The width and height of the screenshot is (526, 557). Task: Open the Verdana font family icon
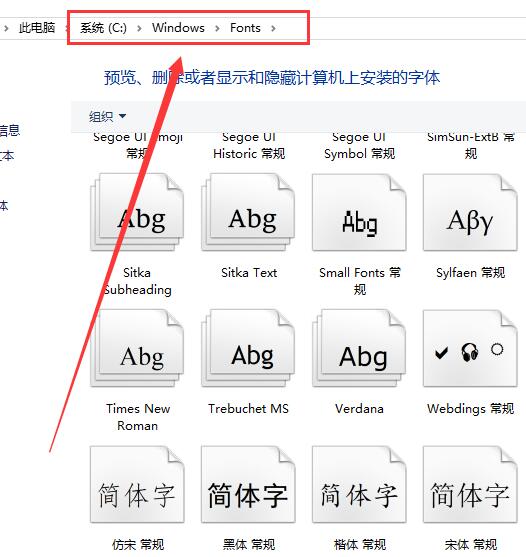[359, 348]
